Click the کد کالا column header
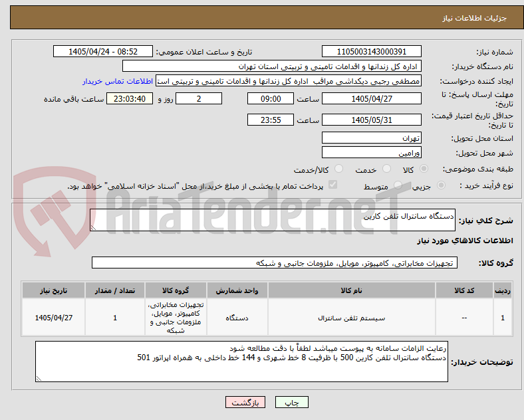This screenshot has height=420, width=524. (464, 290)
